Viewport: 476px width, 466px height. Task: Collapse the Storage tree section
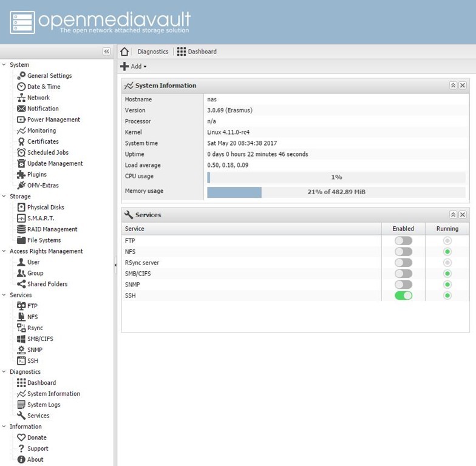(4, 197)
